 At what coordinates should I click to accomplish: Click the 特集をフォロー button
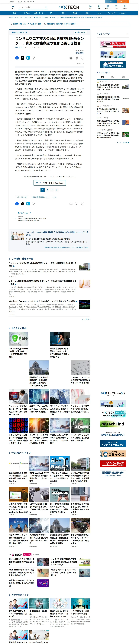pyautogui.click(x=80, y=32)
